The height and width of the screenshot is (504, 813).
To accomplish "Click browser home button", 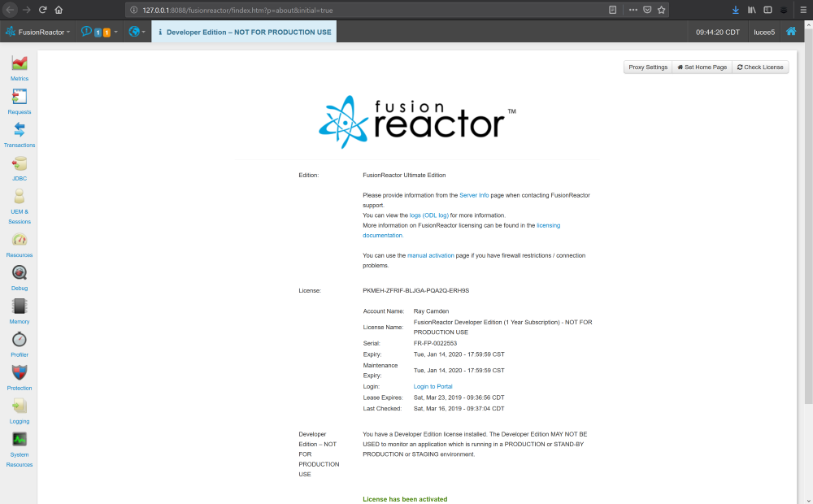I will pyautogui.click(x=59, y=10).
